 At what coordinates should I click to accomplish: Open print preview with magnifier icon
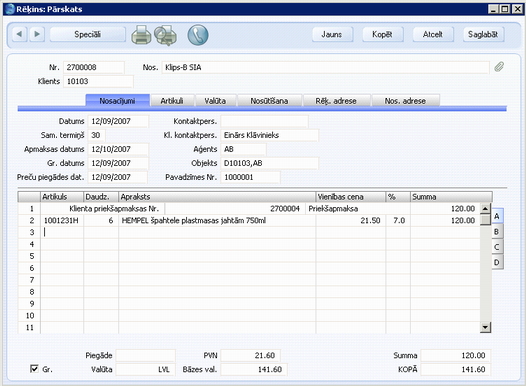(x=165, y=35)
